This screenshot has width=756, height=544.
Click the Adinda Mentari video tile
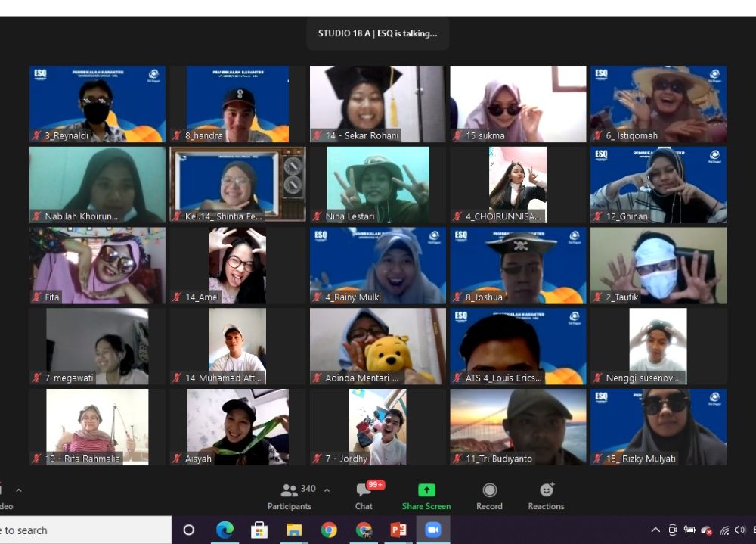[x=377, y=346]
